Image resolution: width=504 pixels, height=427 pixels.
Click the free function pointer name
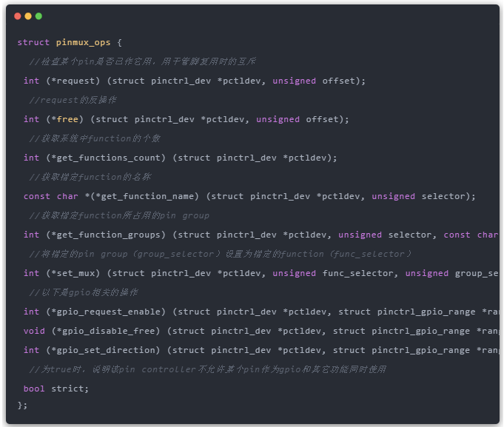68,119
